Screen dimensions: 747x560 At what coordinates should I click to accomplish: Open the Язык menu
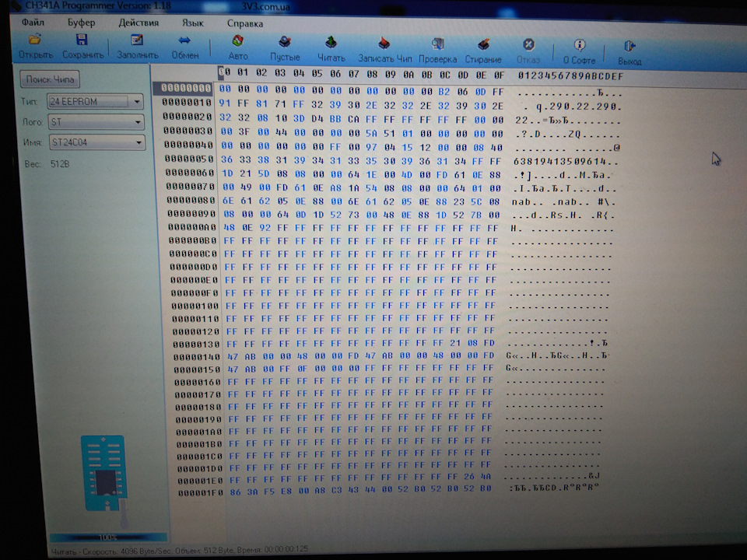tap(192, 23)
